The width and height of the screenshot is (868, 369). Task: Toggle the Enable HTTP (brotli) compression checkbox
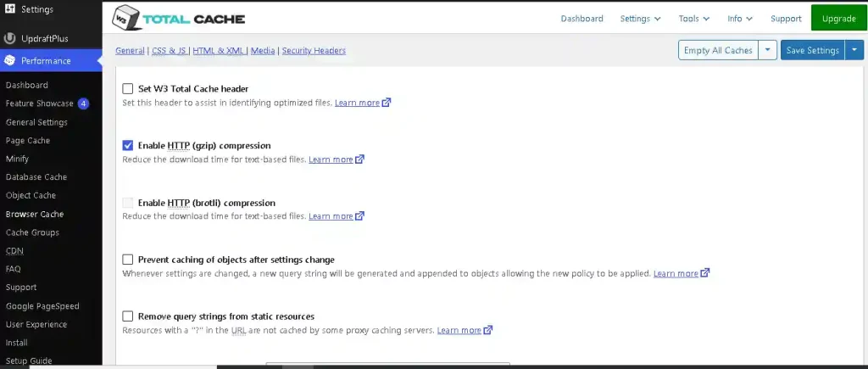[128, 203]
